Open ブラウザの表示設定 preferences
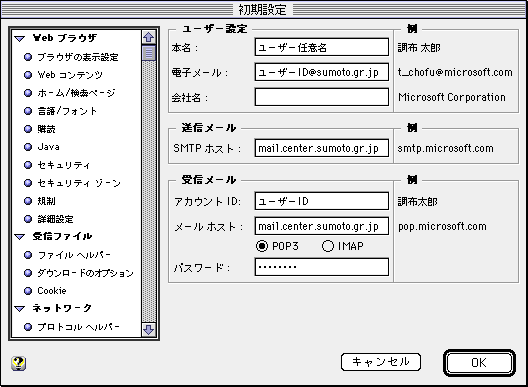528x387 pixels. [78, 57]
